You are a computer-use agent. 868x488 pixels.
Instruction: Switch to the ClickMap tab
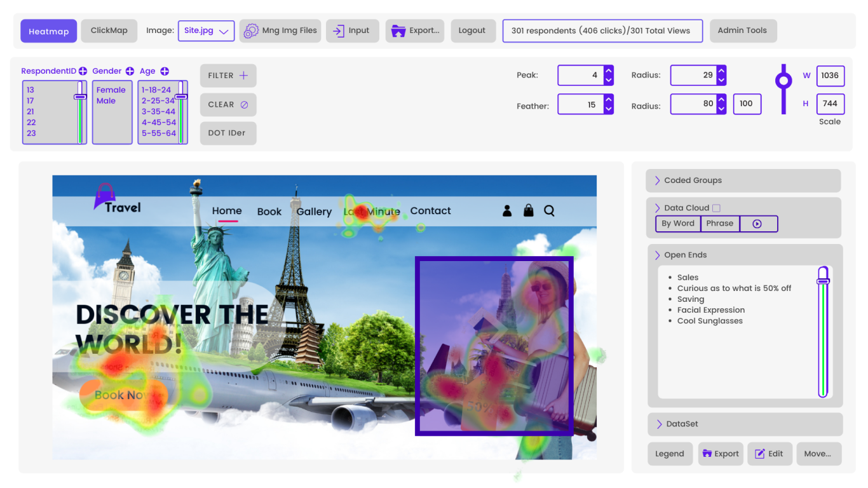[x=109, y=30]
